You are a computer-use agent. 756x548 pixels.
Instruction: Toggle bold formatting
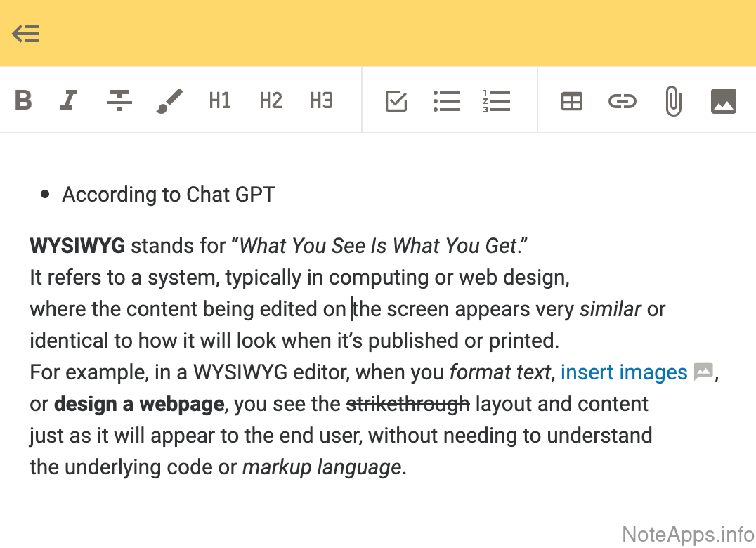click(x=23, y=101)
